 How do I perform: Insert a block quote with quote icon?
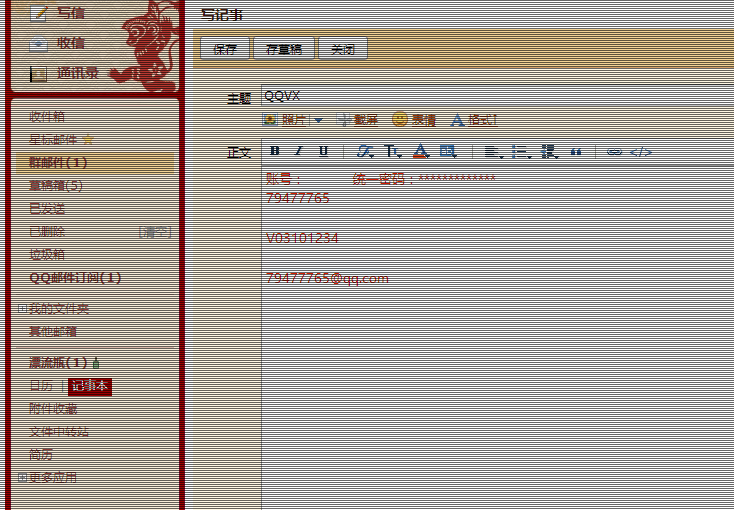[576, 152]
